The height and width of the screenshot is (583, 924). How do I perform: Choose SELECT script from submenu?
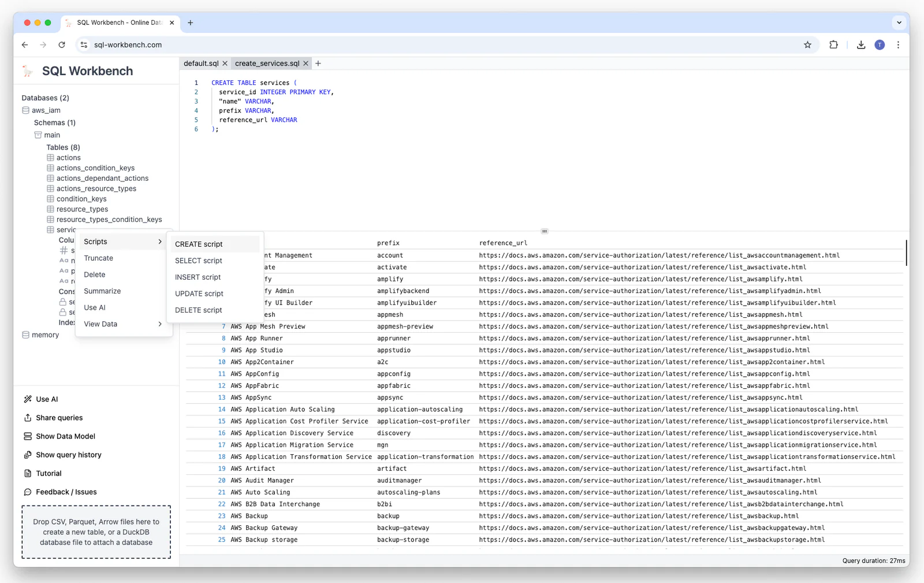[x=215, y=261]
